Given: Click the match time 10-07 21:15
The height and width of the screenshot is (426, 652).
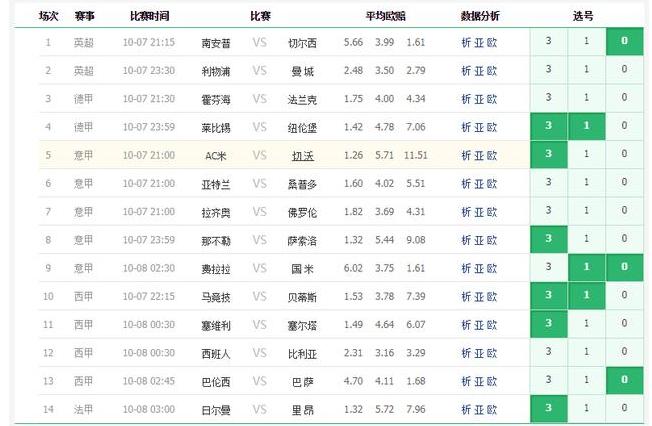Looking at the screenshot, I should tap(149, 42).
